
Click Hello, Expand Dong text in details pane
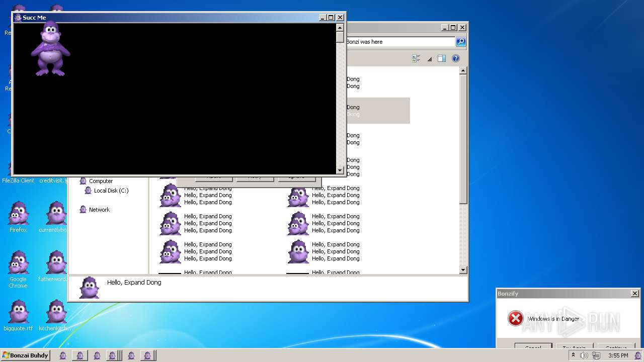click(x=134, y=283)
